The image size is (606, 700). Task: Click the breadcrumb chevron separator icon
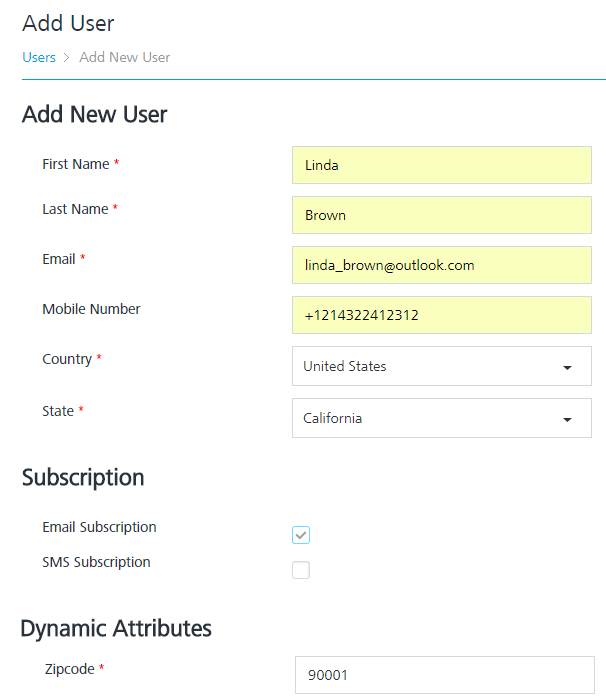67,58
